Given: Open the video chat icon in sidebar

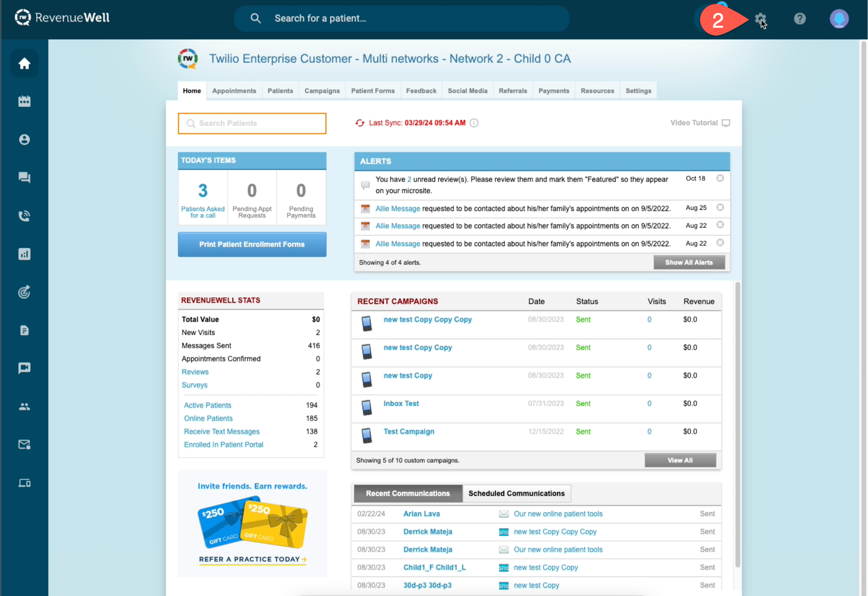Looking at the screenshot, I should tap(25, 368).
